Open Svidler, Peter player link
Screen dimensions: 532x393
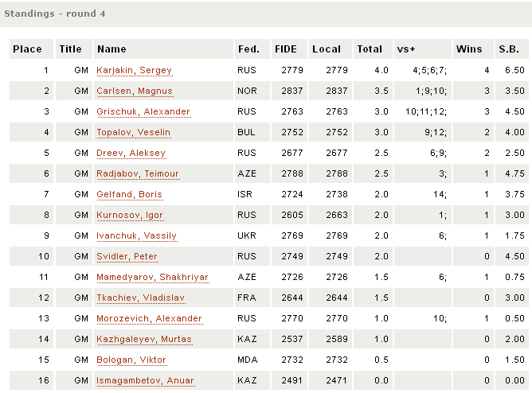click(127, 257)
